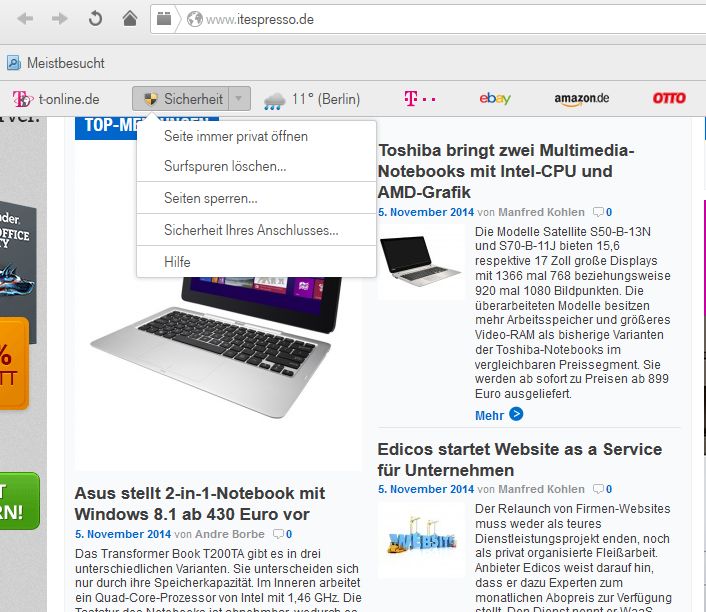Open the Edicos article comments bubble
The width and height of the screenshot is (706, 612).
point(602,489)
